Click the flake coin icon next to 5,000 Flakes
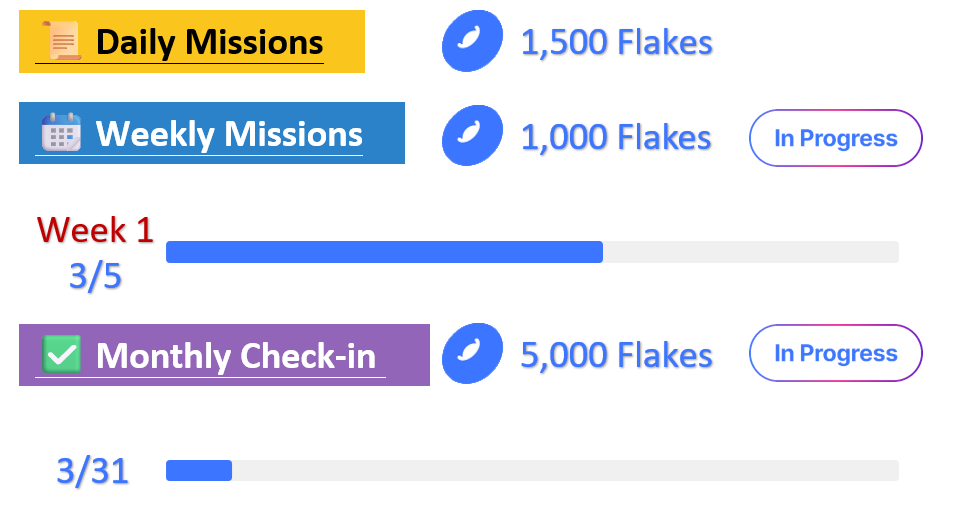This screenshot has width=956, height=526. click(x=473, y=354)
